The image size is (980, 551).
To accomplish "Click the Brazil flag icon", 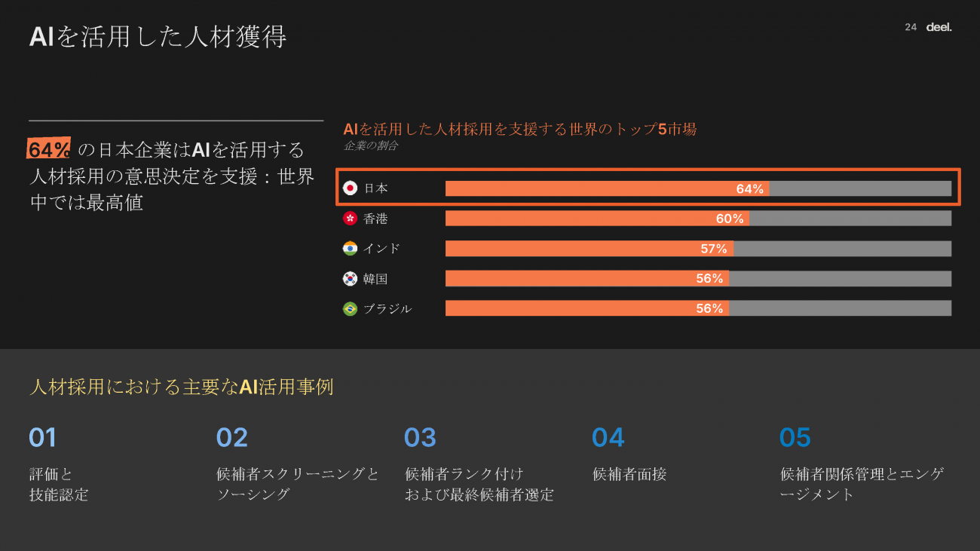I will [350, 308].
